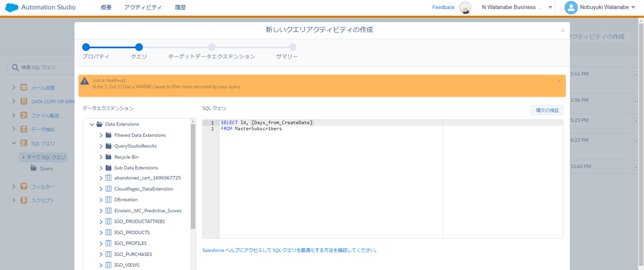Image resolution: width=644 pixels, height=270 pixels.
Task: Expand the ファイル転送 sidebar category
Action: 14,115
